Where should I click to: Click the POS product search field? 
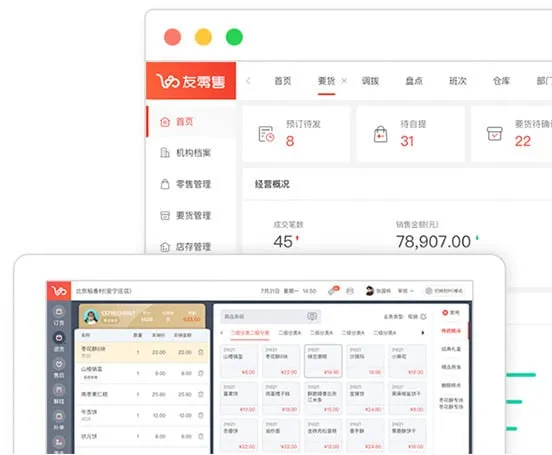[270, 316]
